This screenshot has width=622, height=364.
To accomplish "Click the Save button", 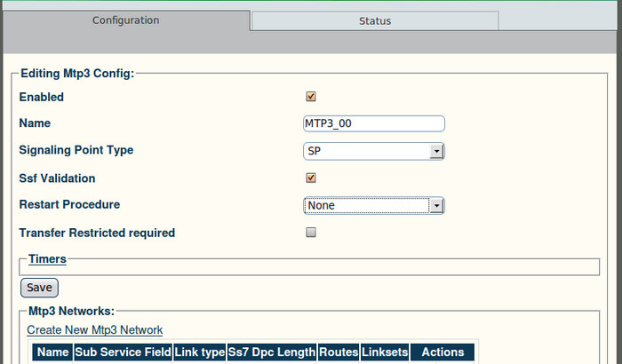I will pyautogui.click(x=39, y=288).
